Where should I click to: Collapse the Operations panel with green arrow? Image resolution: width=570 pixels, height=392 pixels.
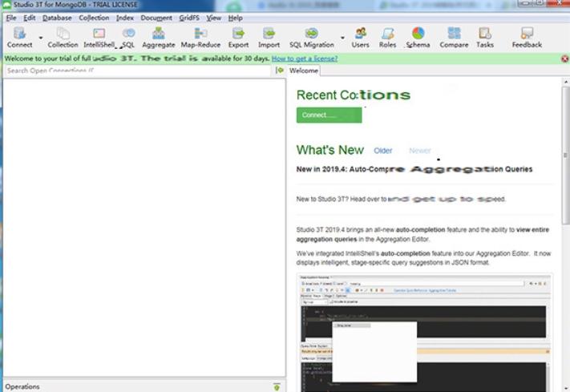tap(277, 386)
